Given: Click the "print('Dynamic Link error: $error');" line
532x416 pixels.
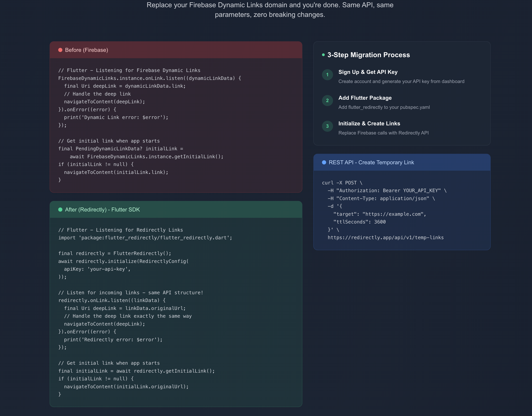Looking at the screenshot, I should [116, 117].
